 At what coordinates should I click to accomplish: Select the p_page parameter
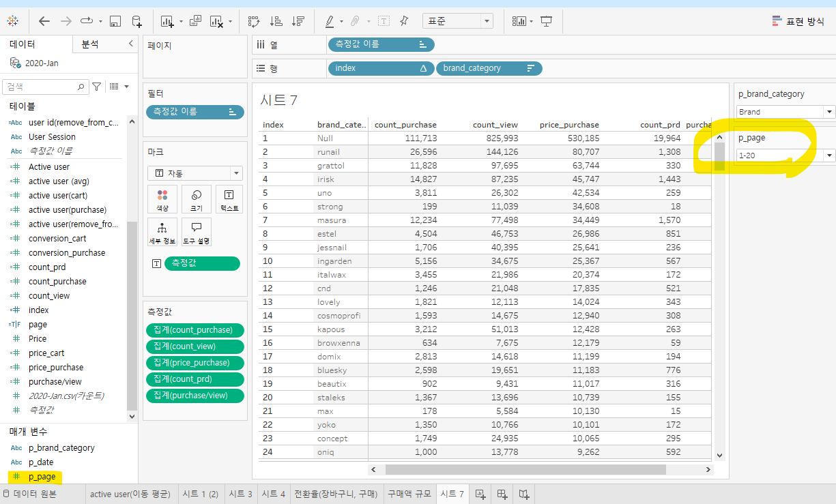42,477
